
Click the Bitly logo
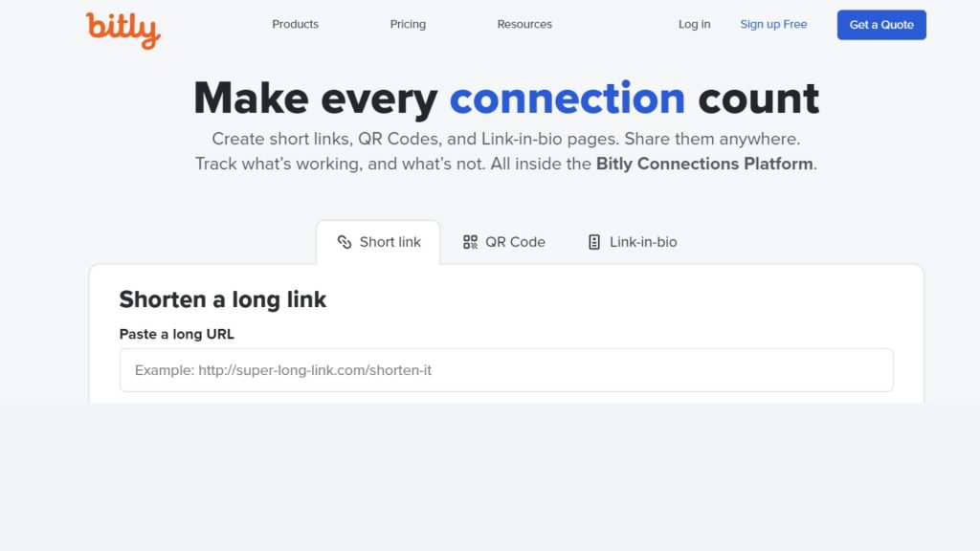point(123,30)
